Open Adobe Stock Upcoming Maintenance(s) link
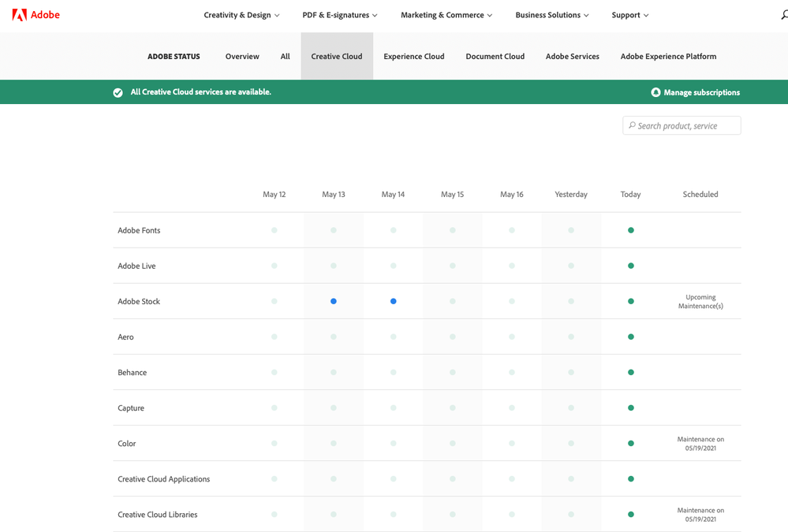The width and height of the screenshot is (788, 532). coord(700,301)
